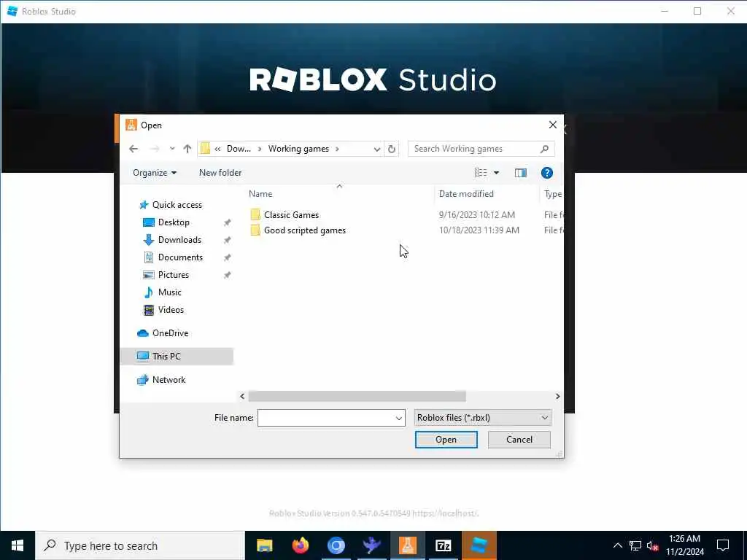Launch Firefox from the taskbar
747x560 pixels.
coord(300,545)
